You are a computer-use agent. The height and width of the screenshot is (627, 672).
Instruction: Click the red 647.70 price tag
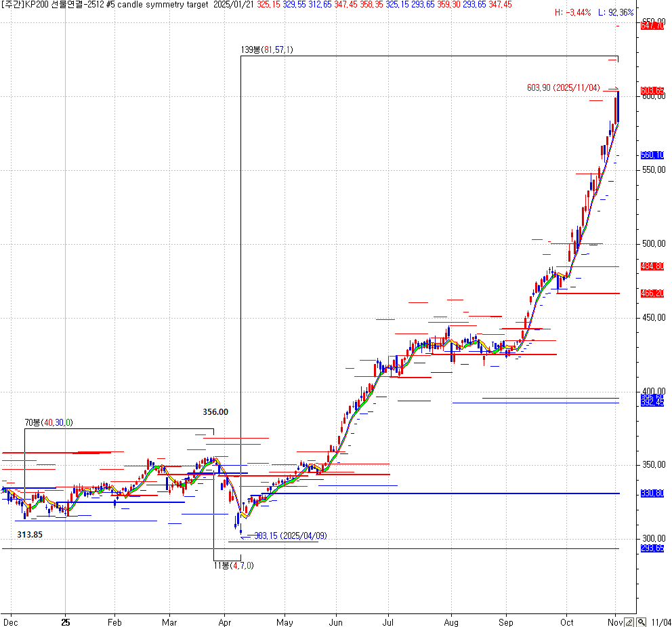click(x=652, y=26)
